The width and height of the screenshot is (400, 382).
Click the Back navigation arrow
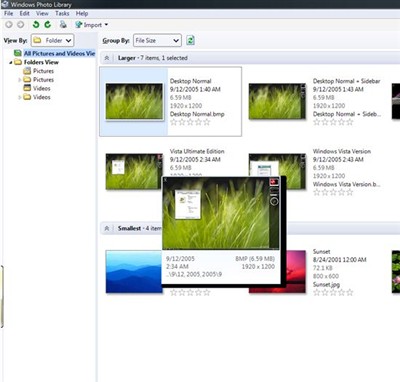pyautogui.click(x=9, y=24)
